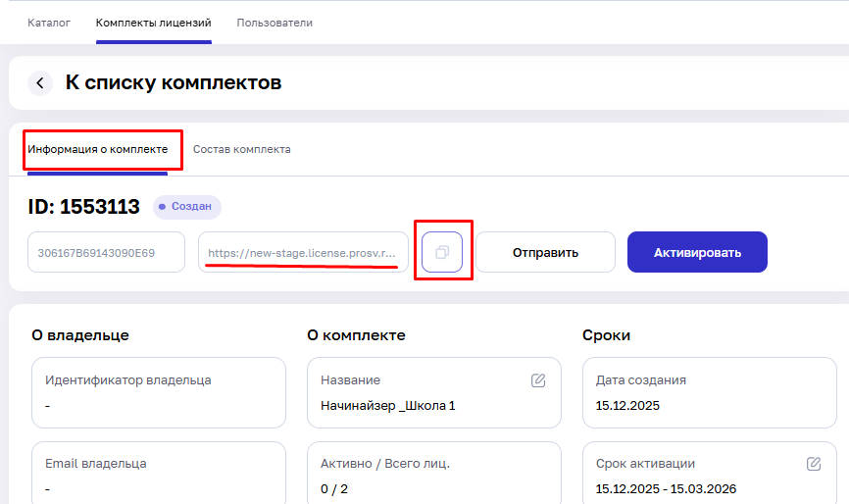Viewport: 849px width, 504px height.
Task: Open the Каталог tab
Action: (49, 23)
